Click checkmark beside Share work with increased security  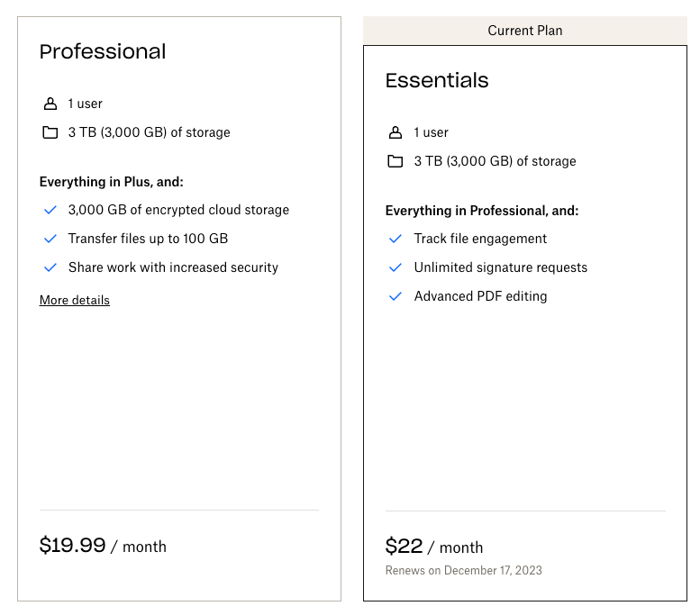point(50,267)
